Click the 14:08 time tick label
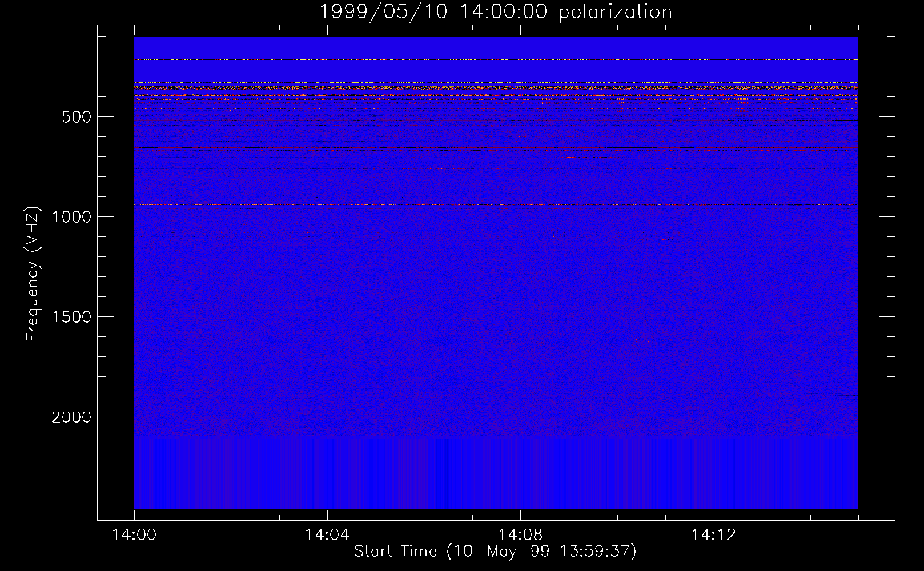Viewport: 924px width, 571px height. click(x=520, y=535)
